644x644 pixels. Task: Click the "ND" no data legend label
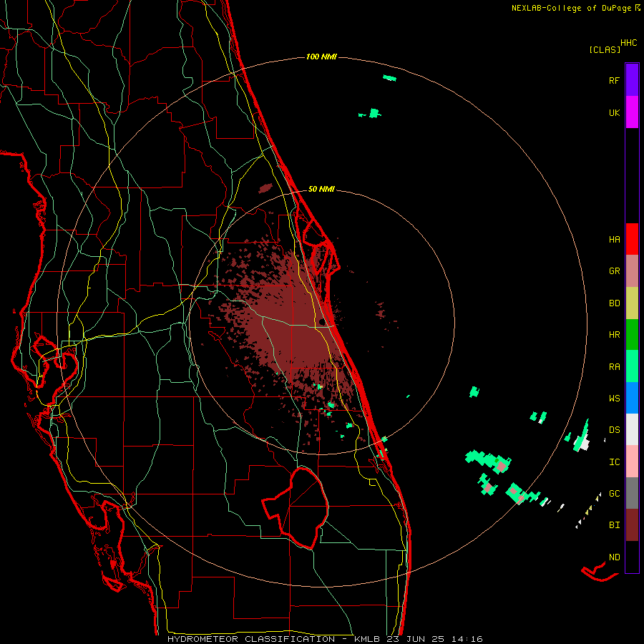[x=614, y=557]
